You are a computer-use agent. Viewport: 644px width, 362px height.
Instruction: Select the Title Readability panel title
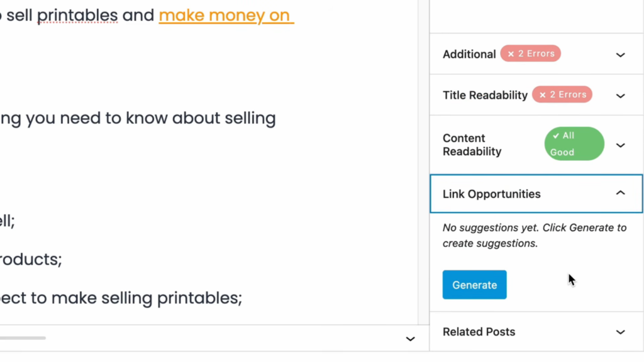click(485, 96)
